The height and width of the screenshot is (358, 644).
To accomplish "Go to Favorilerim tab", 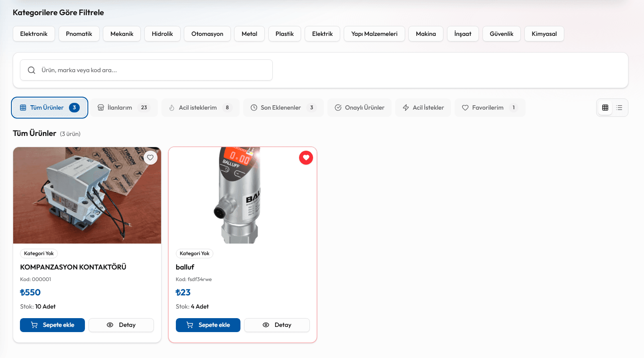I will [x=490, y=108].
